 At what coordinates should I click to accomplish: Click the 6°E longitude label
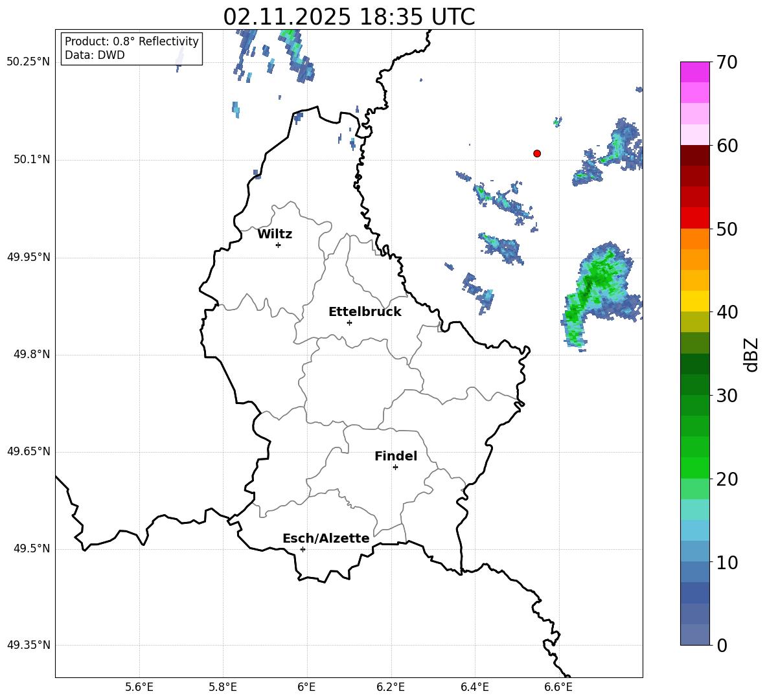(x=306, y=687)
